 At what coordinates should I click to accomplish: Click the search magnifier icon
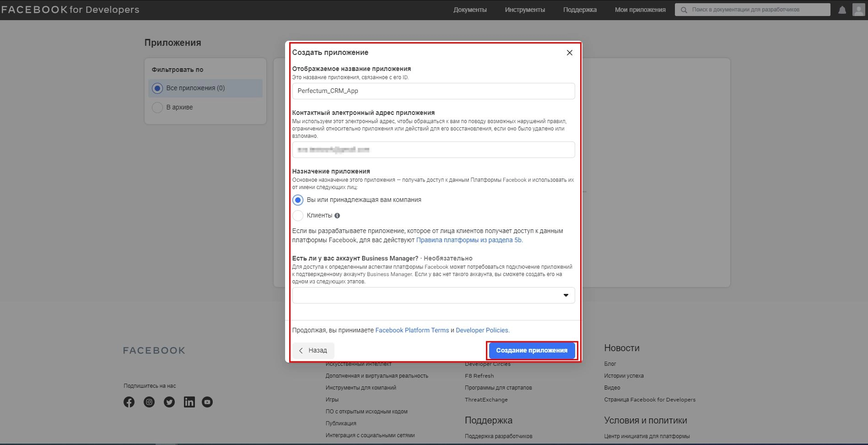click(684, 10)
